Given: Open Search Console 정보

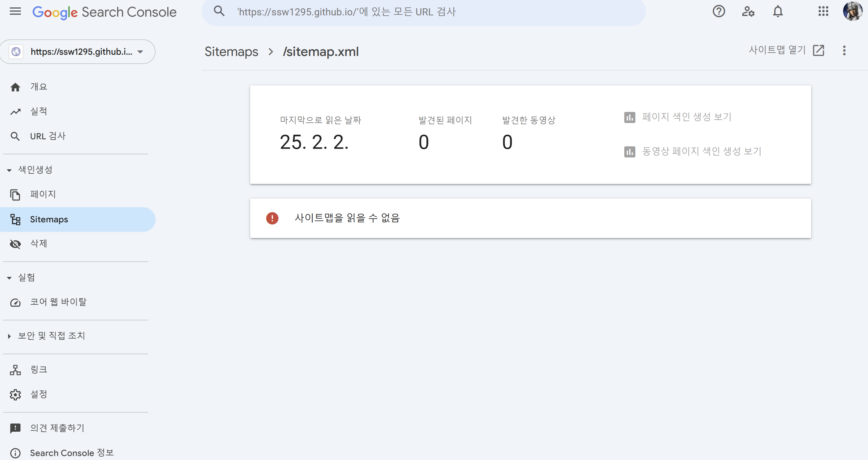Looking at the screenshot, I should pyautogui.click(x=77, y=453).
